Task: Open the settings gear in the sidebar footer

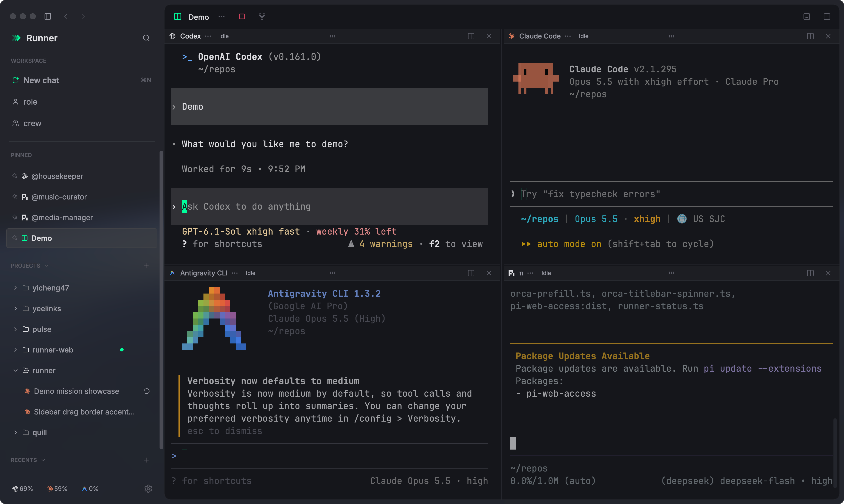Action: pos(148,489)
